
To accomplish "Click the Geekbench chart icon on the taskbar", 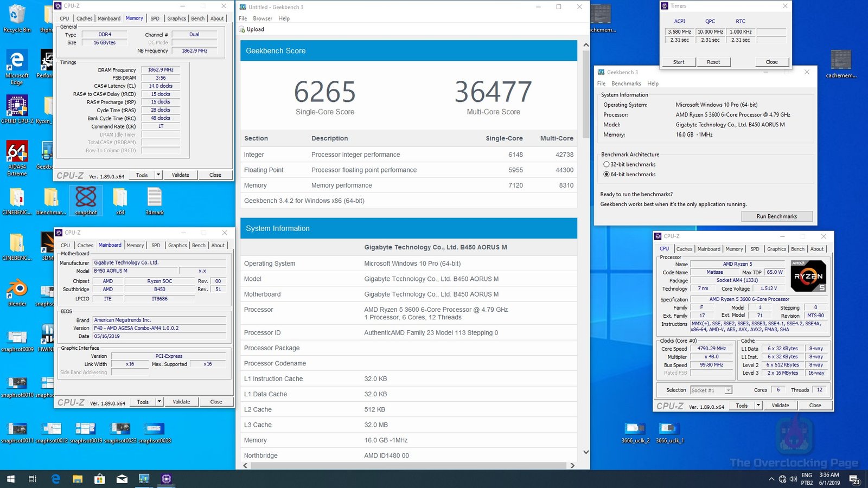I will (x=144, y=479).
